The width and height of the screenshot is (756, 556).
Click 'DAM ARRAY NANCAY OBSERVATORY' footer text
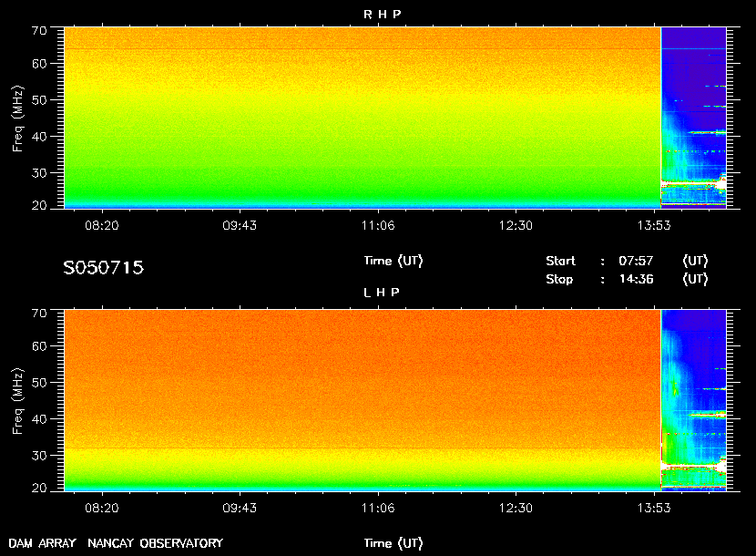tap(116, 543)
